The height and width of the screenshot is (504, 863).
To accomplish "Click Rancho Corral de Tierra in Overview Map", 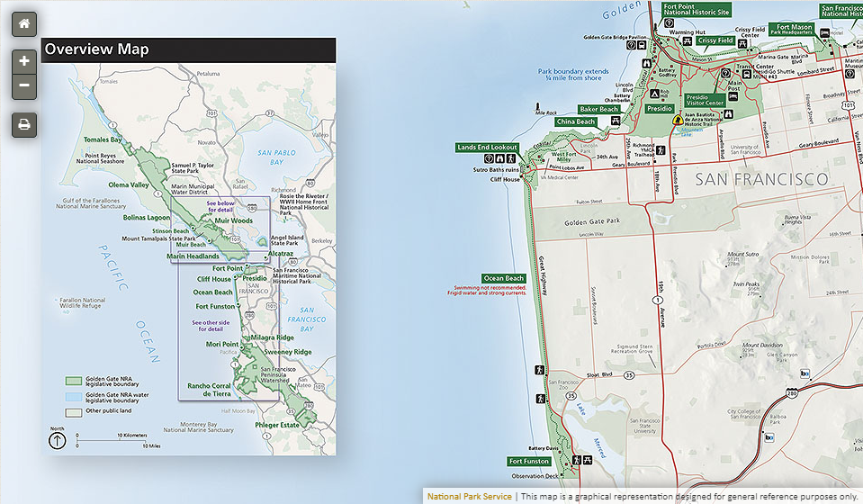I will (209, 390).
